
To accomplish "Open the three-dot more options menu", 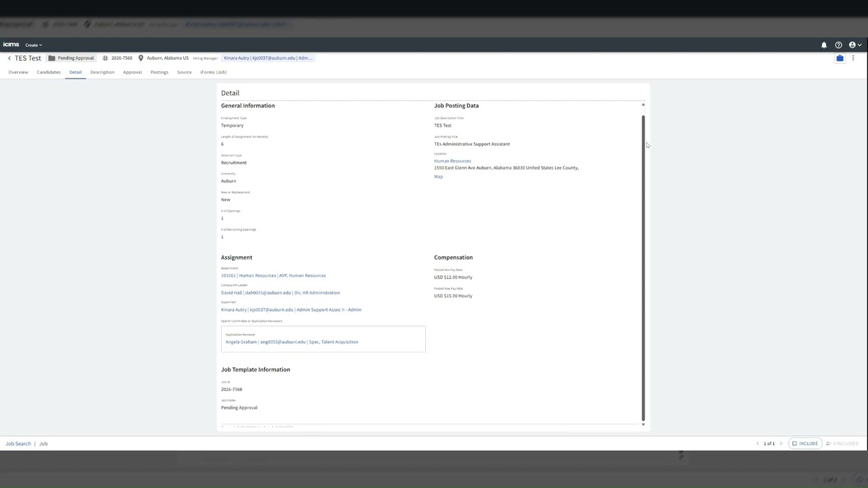I will click(x=853, y=58).
